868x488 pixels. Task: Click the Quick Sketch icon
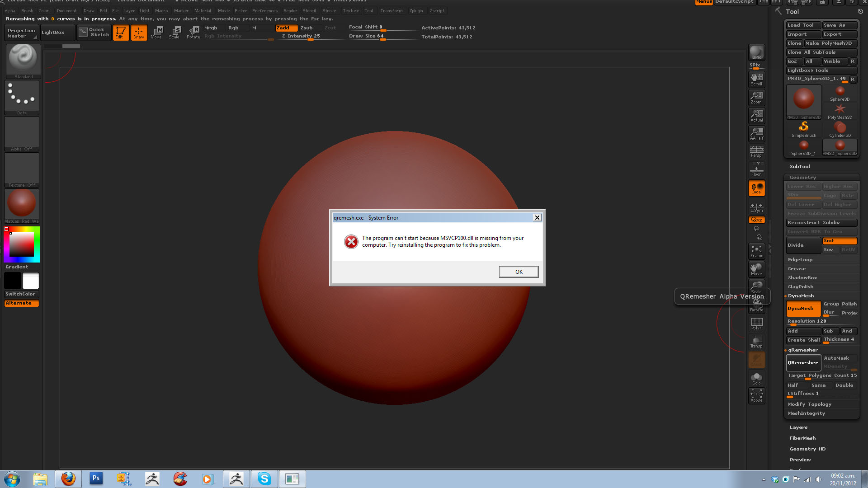click(x=94, y=33)
